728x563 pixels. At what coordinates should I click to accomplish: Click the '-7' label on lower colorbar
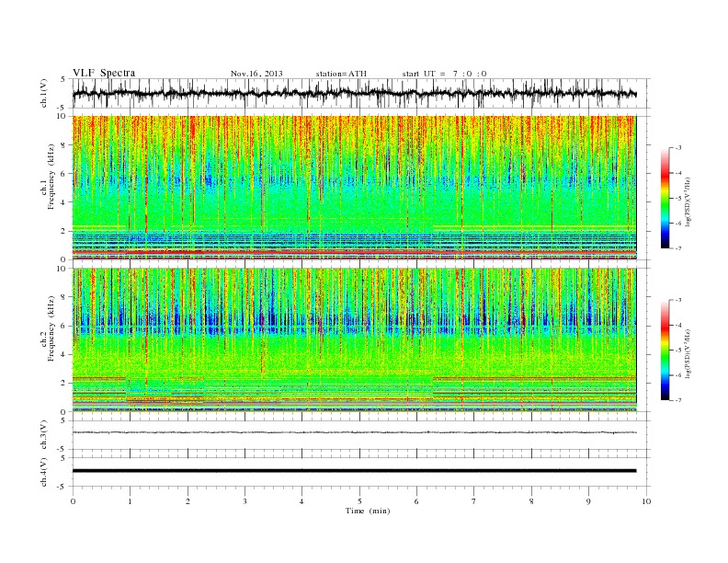click(678, 400)
